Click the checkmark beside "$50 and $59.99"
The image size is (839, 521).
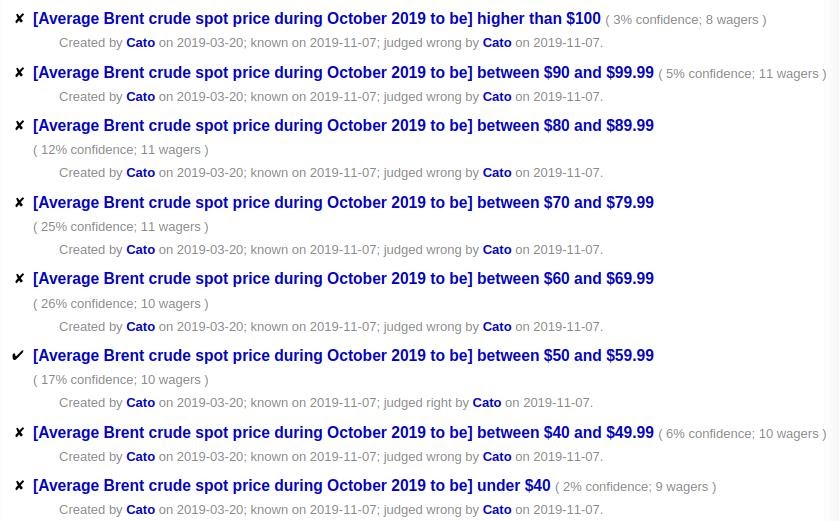18,356
